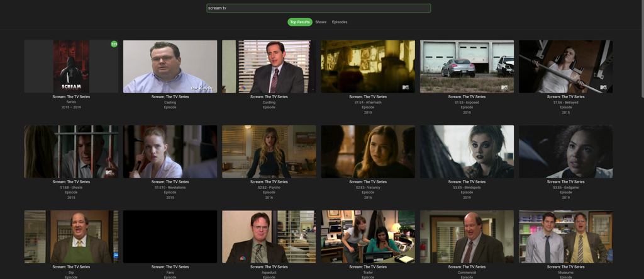This screenshot has width=644, height=279.
Task: Click the "Fans" episode title text
Action: (170, 273)
